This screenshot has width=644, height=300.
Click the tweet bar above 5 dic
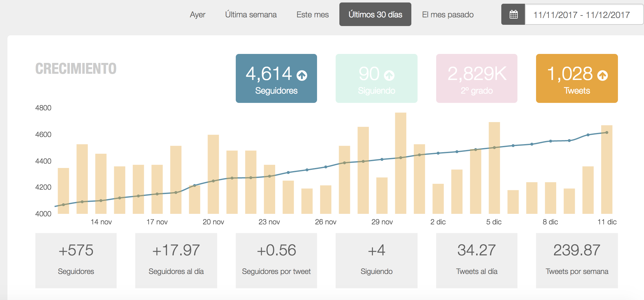tap(494, 168)
